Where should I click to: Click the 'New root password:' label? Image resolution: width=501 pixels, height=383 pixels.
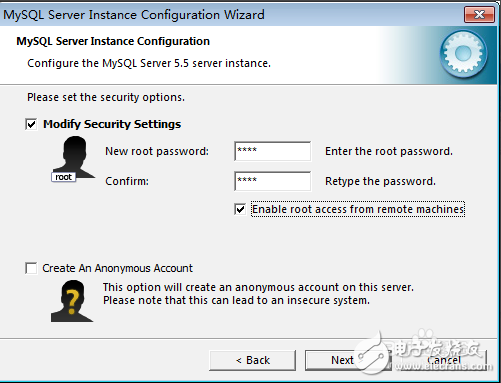pyautogui.click(x=157, y=151)
